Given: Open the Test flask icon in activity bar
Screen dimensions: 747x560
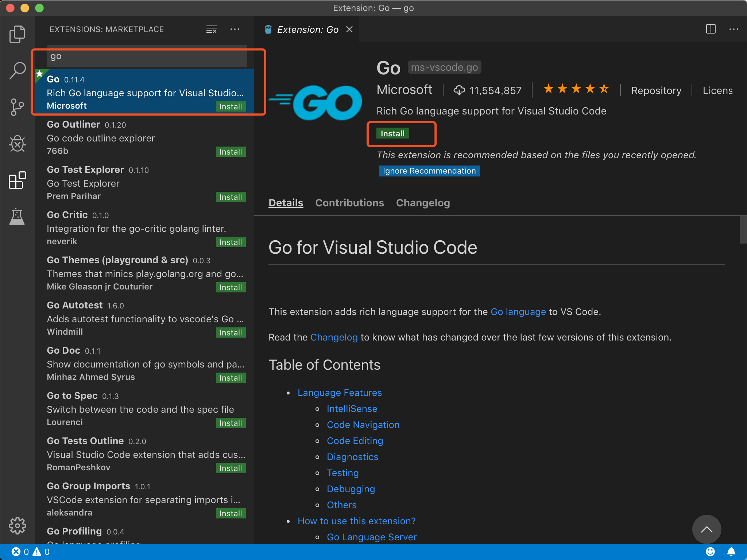Looking at the screenshot, I should (x=17, y=217).
